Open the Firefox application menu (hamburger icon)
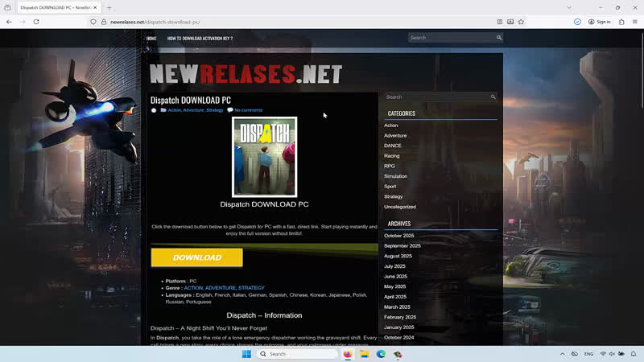644x362 pixels. (635, 22)
